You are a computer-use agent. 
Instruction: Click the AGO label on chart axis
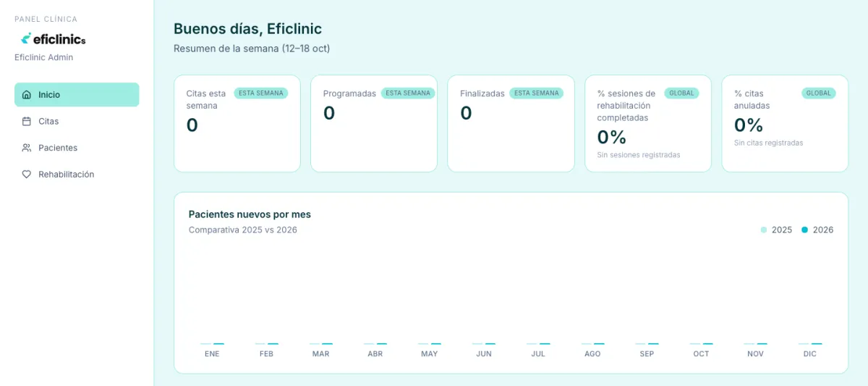coord(592,354)
